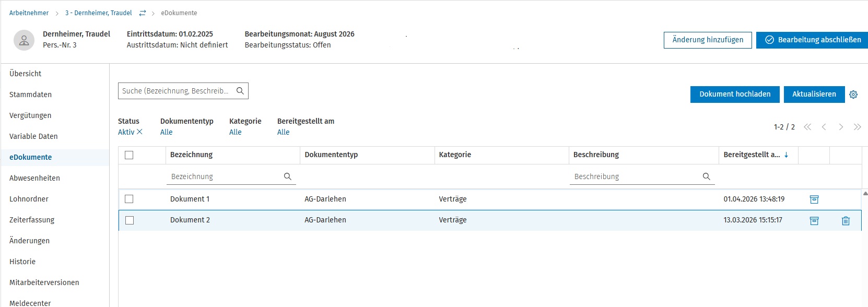Viewport: 868px width, 307px height.
Task: Click the Dernheimer, Traudel avatar icon
Action: point(24,40)
